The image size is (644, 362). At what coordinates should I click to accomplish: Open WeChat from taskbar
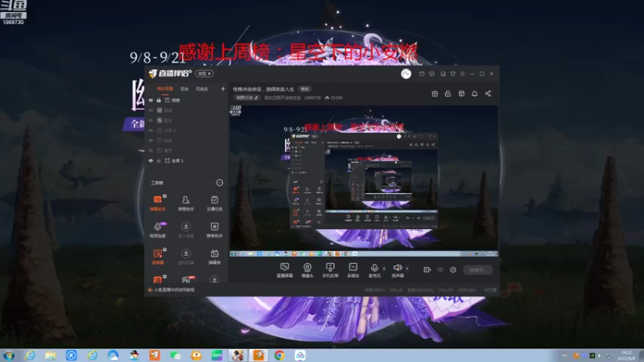175,356
